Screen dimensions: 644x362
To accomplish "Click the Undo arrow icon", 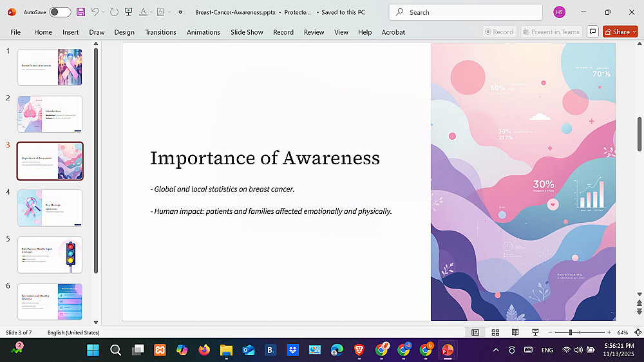I will (95, 12).
